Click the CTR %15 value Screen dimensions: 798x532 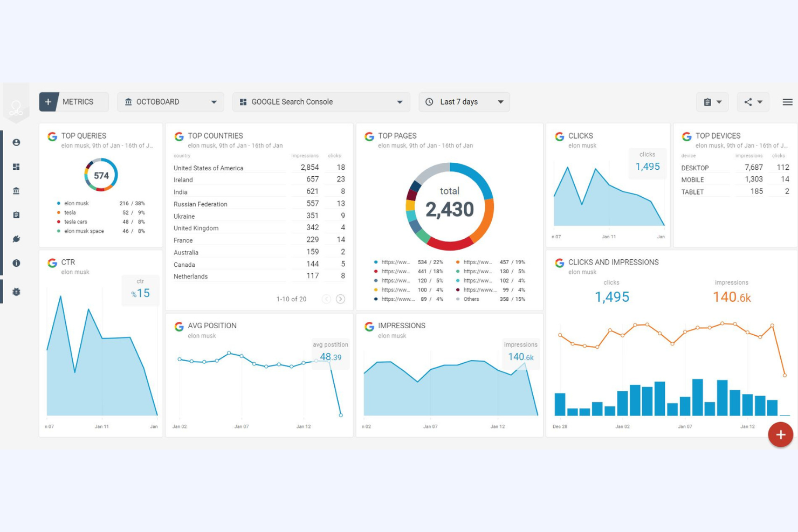pyautogui.click(x=140, y=293)
